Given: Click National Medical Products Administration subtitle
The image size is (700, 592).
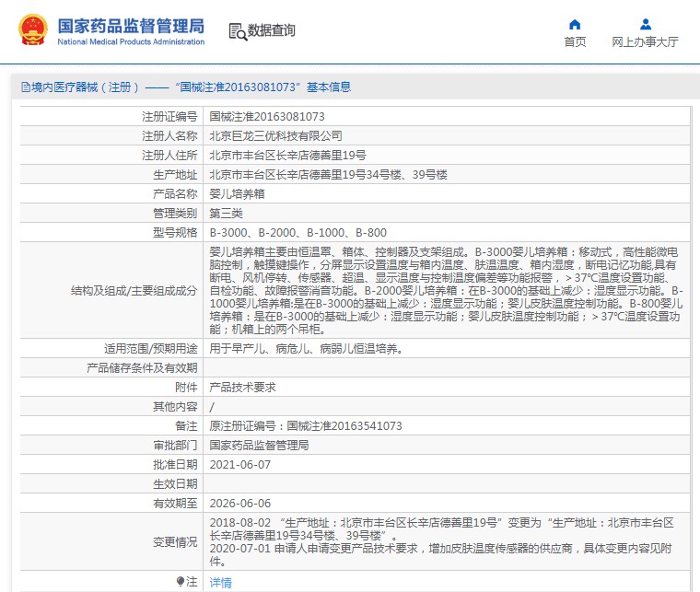Looking at the screenshot, I should 131,42.
